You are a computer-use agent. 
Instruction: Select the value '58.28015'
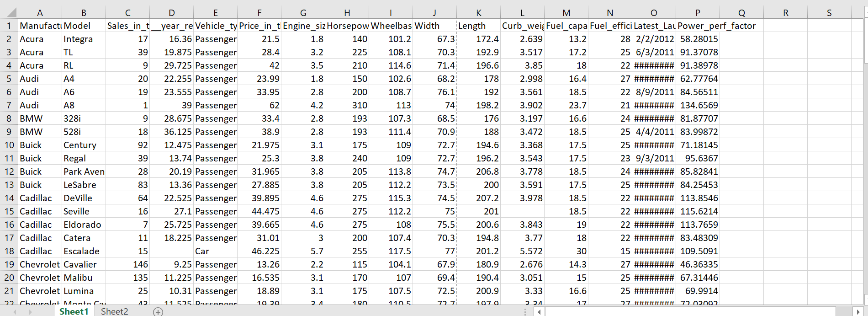coord(698,39)
